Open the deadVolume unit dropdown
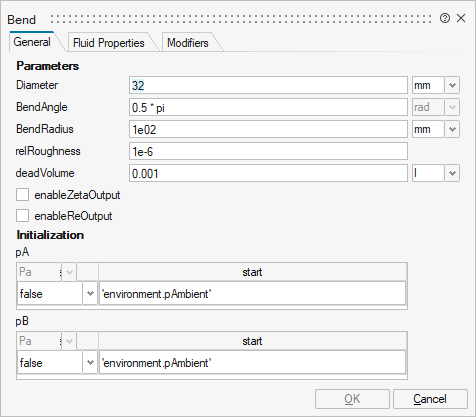 tap(452, 173)
